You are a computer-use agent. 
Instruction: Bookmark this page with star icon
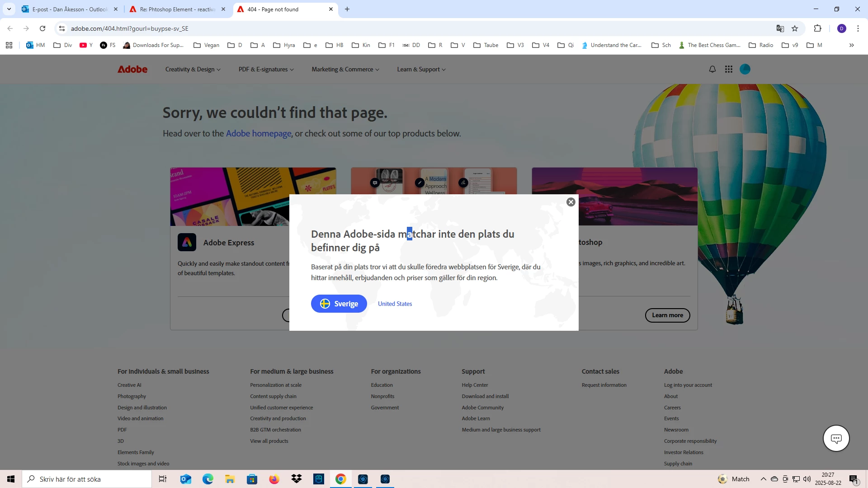(x=795, y=28)
